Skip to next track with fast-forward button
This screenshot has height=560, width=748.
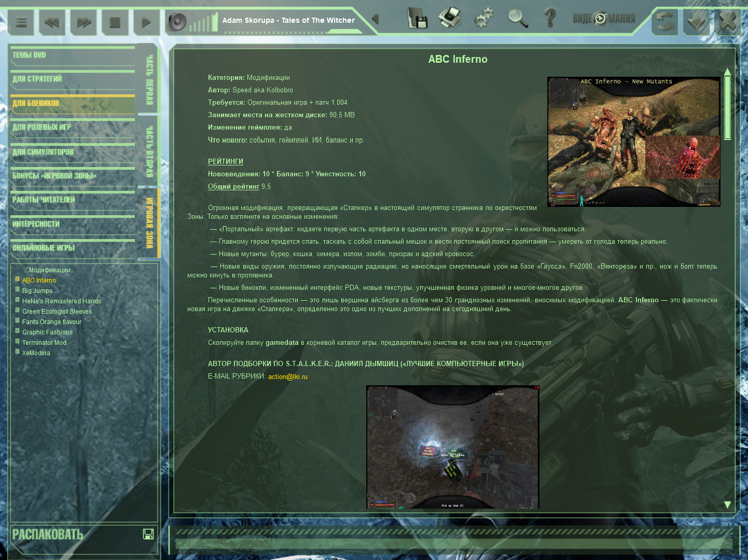tap(84, 23)
